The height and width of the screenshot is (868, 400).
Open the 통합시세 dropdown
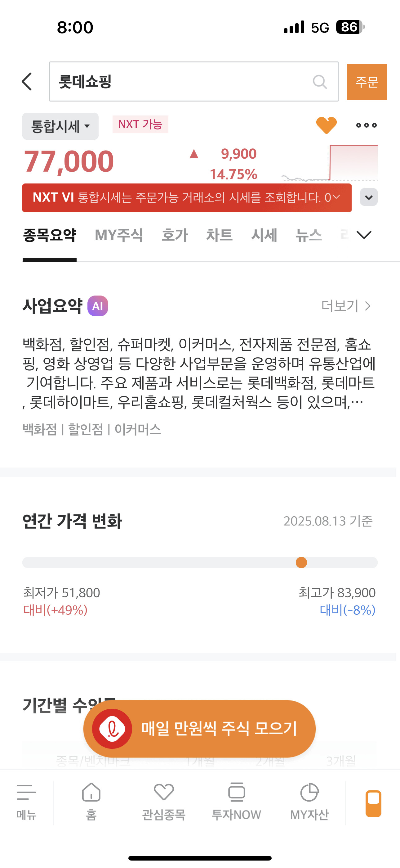pos(60,126)
